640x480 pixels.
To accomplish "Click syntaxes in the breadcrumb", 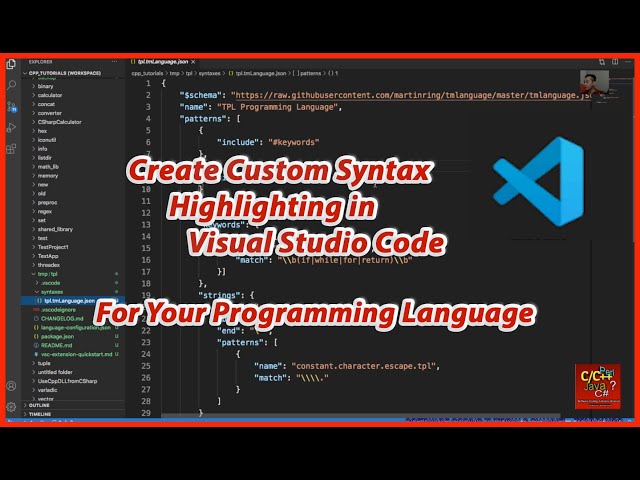I will pos(209,73).
